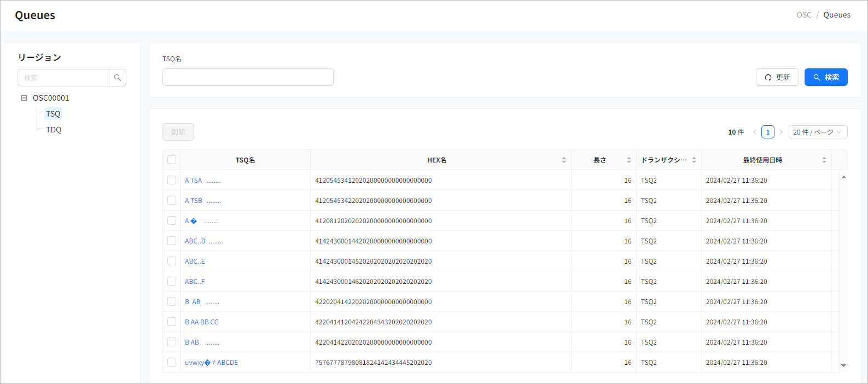
Task: Sort by 最終使用日時 column sort icon
Action: 824,160
